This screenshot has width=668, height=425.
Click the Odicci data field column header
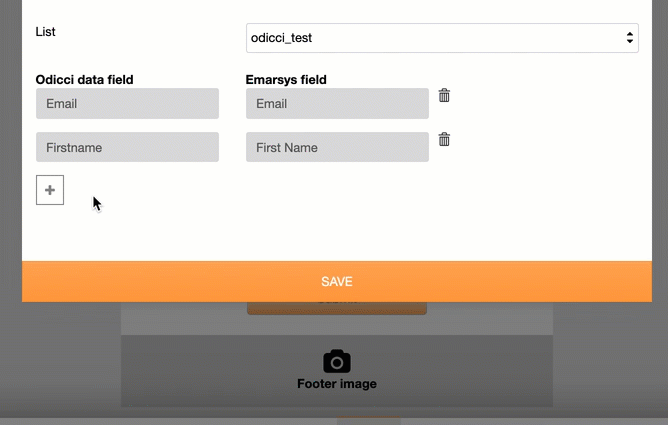[85, 80]
